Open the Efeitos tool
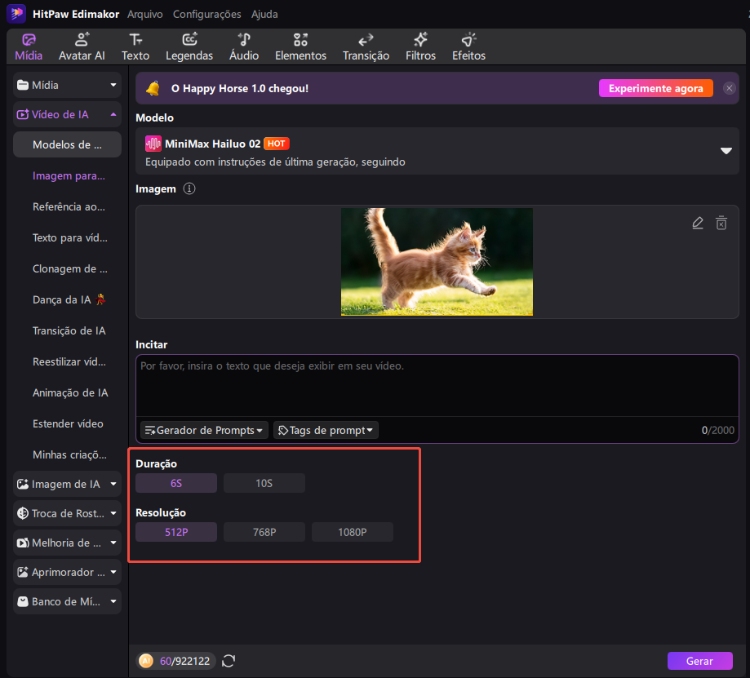 click(469, 47)
